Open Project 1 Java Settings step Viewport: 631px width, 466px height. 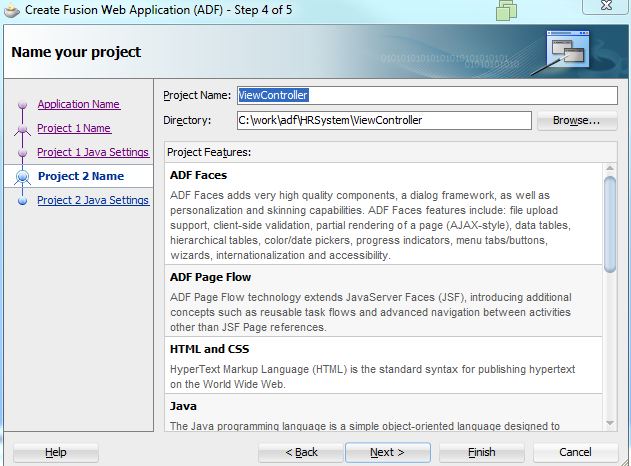click(x=93, y=152)
